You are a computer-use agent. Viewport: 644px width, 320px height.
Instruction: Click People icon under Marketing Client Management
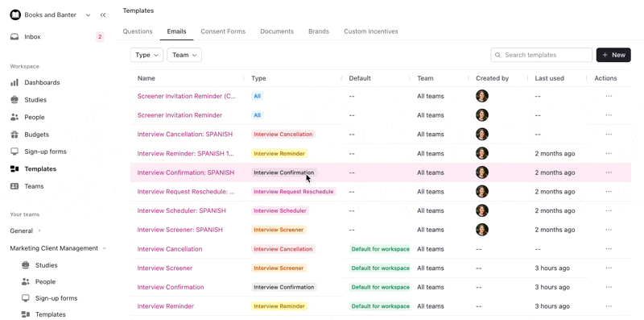pyautogui.click(x=26, y=281)
